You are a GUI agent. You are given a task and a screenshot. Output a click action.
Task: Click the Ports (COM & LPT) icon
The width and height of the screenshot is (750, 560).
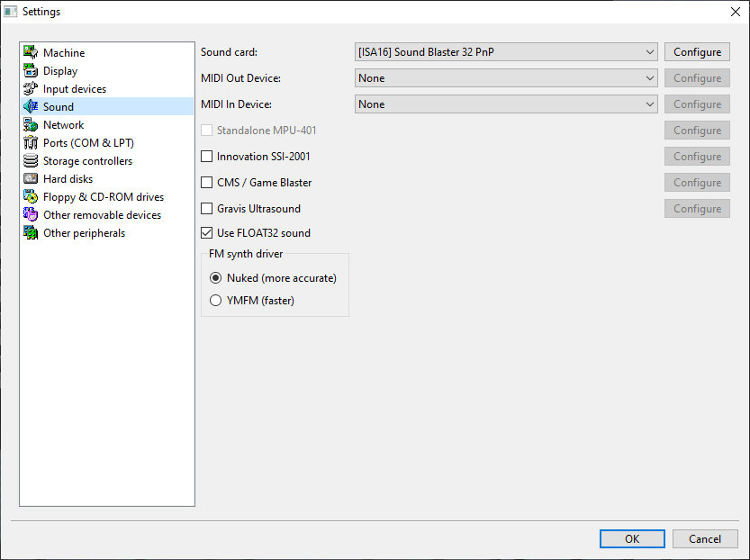pyautogui.click(x=31, y=143)
